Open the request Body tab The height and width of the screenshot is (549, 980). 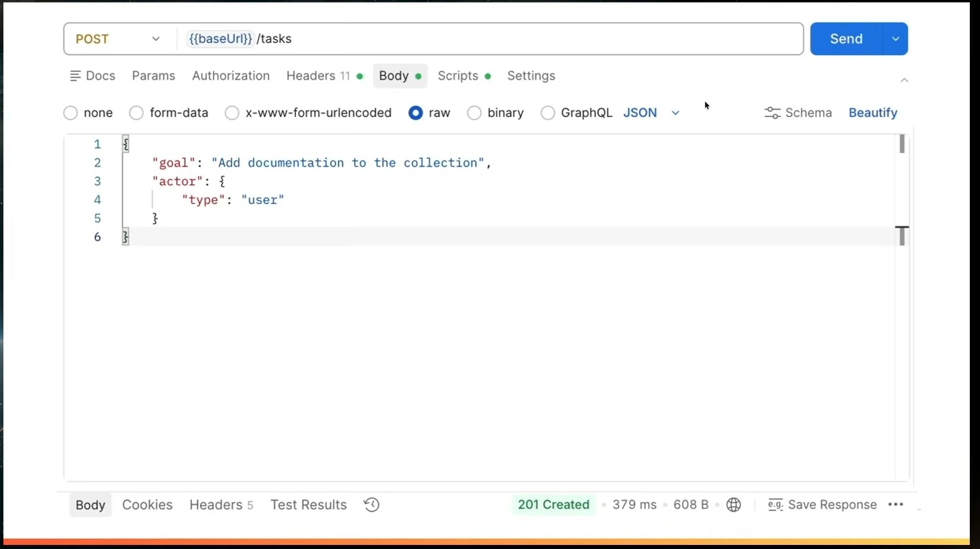(400, 76)
